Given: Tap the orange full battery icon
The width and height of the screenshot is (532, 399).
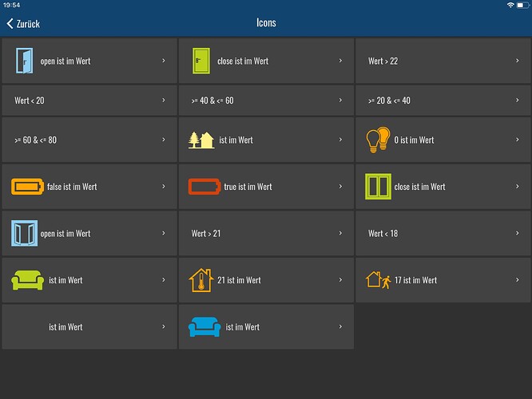Looking at the screenshot, I should click(x=27, y=187).
